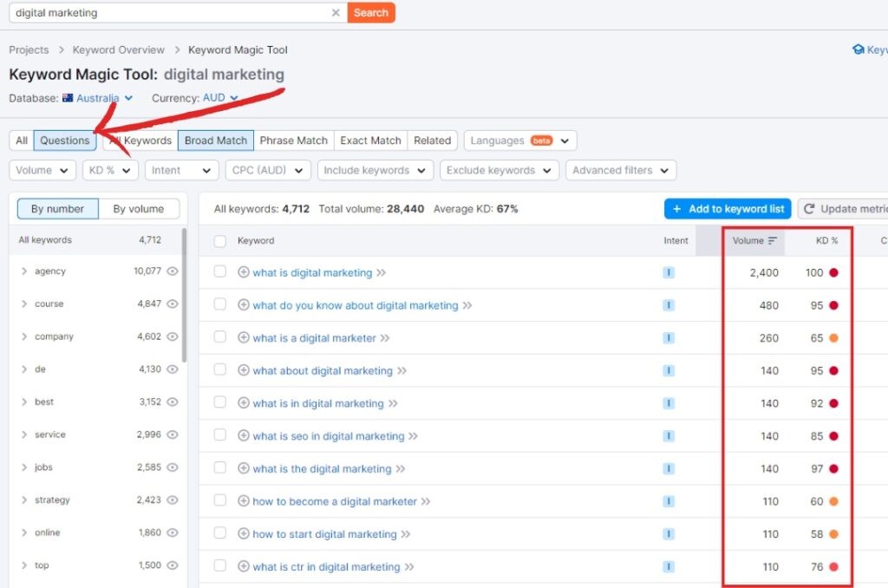
Task: Select the Phrase Match tab
Action: (292, 140)
